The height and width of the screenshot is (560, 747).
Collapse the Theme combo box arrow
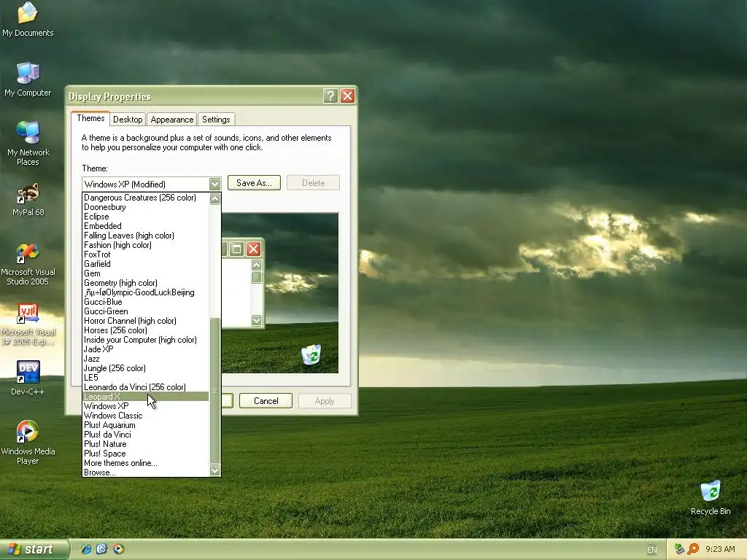(215, 184)
